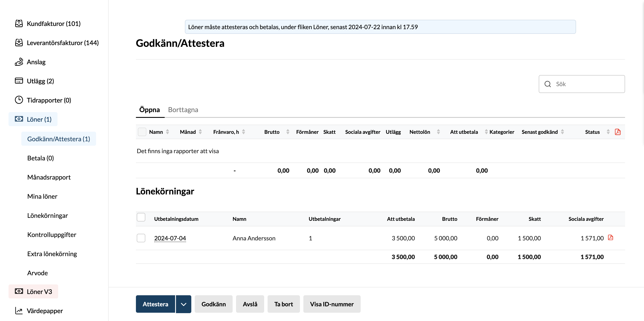Sort table by Status column arrows

pyautogui.click(x=608, y=132)
